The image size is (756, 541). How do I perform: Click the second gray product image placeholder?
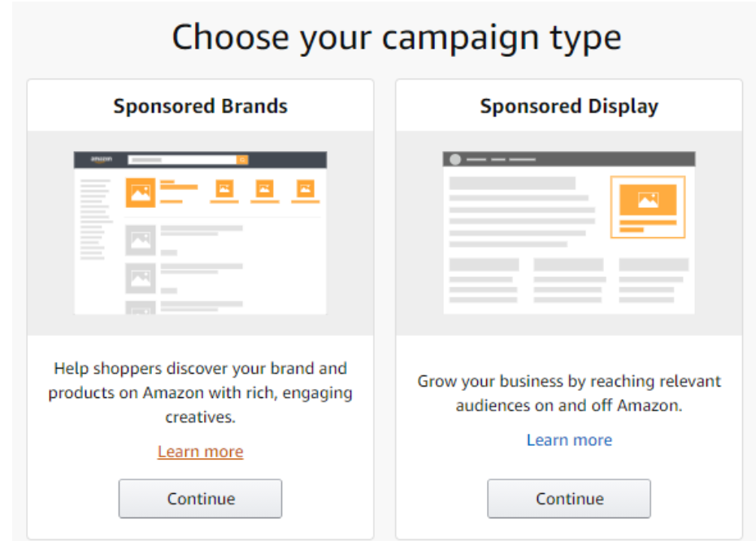pyautogui.click(x=141, y=278)
